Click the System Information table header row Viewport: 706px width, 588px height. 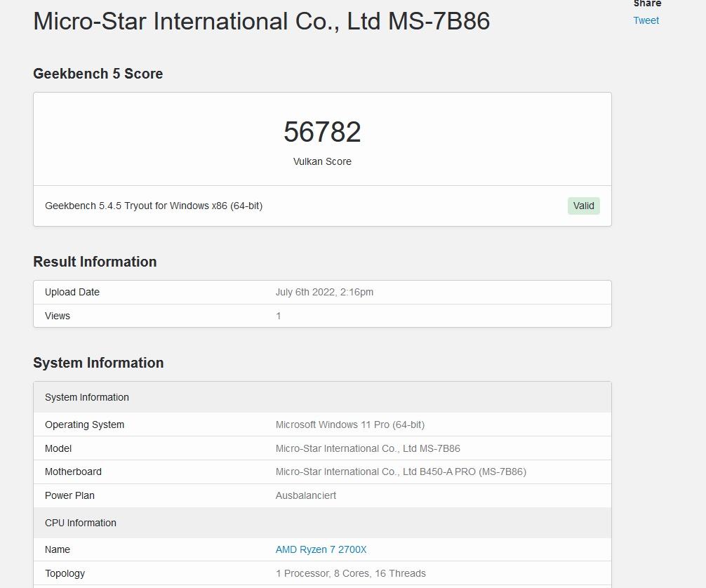(322, 397)
